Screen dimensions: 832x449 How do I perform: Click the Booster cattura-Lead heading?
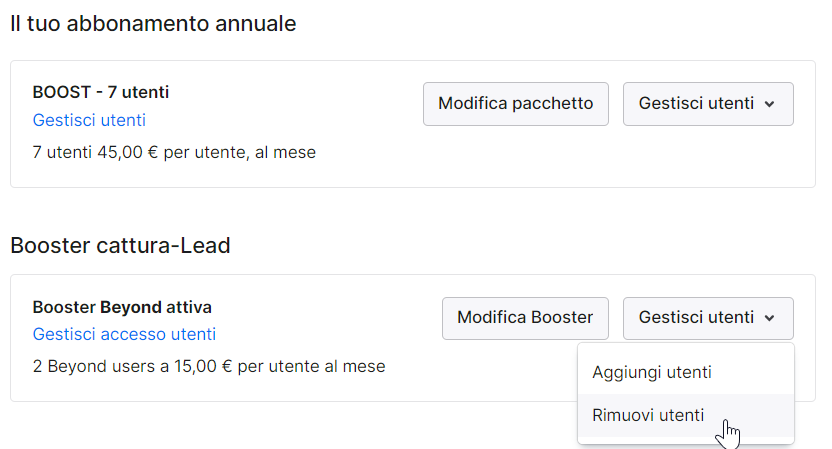tap(120, 245)
